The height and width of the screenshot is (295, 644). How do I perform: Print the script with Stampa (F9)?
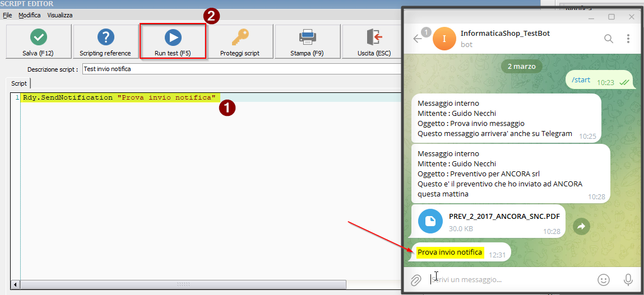[x=307, y=42]
